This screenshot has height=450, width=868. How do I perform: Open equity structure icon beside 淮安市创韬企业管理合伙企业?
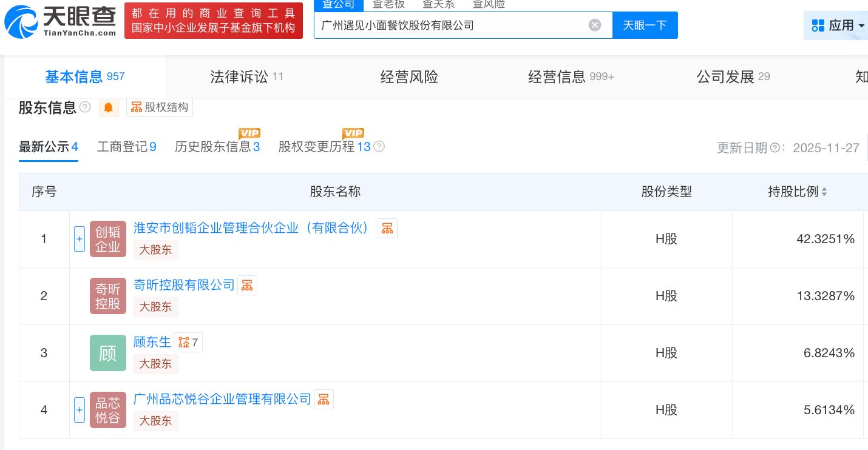click(x=387, y=228)
